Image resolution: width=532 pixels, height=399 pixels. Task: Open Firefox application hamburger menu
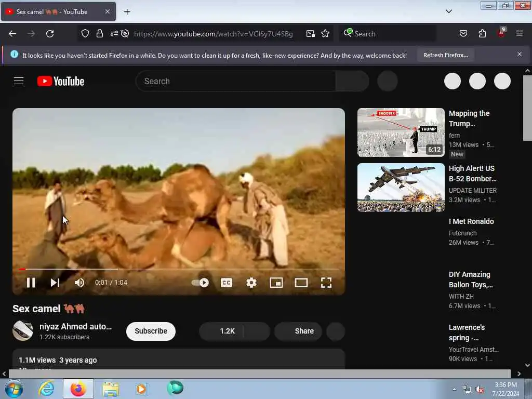point(520,33)
